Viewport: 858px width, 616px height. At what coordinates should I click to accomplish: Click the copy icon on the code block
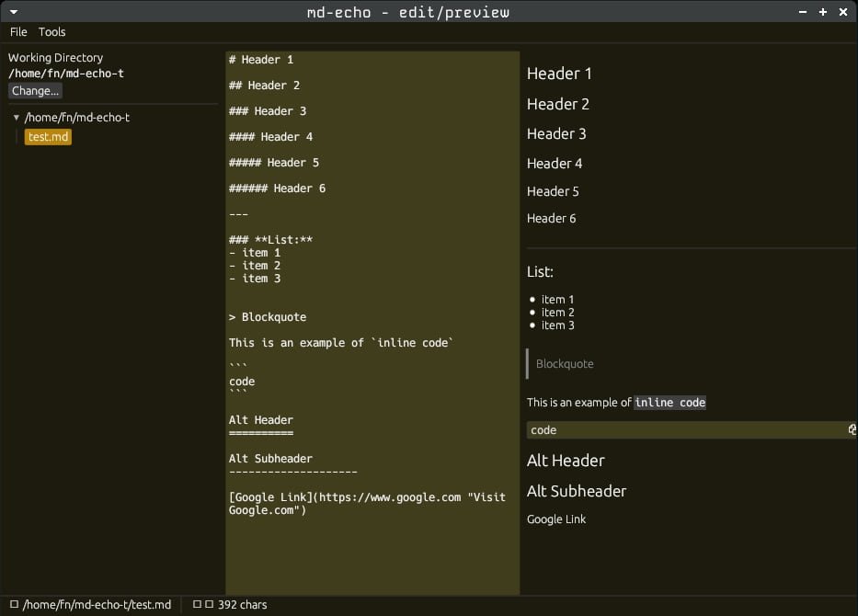852,429
